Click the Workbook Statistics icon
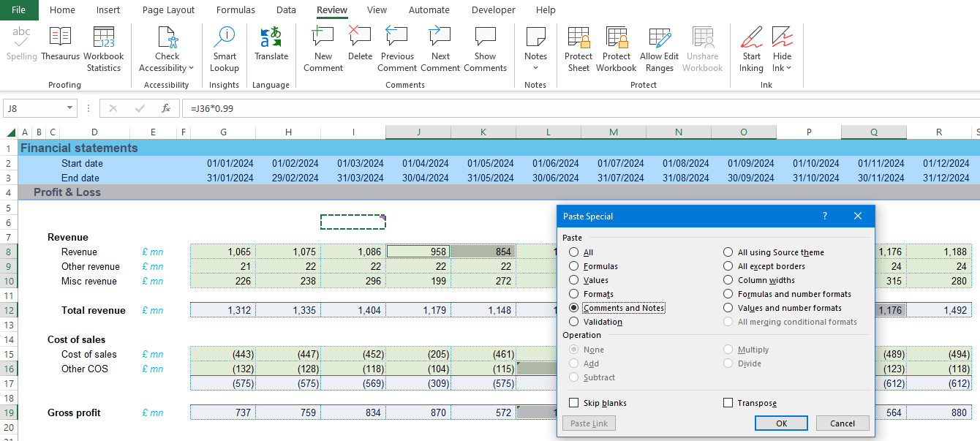The height and width of the screenshot is (441, 980). pyautogui.click(x=104, y=44)
